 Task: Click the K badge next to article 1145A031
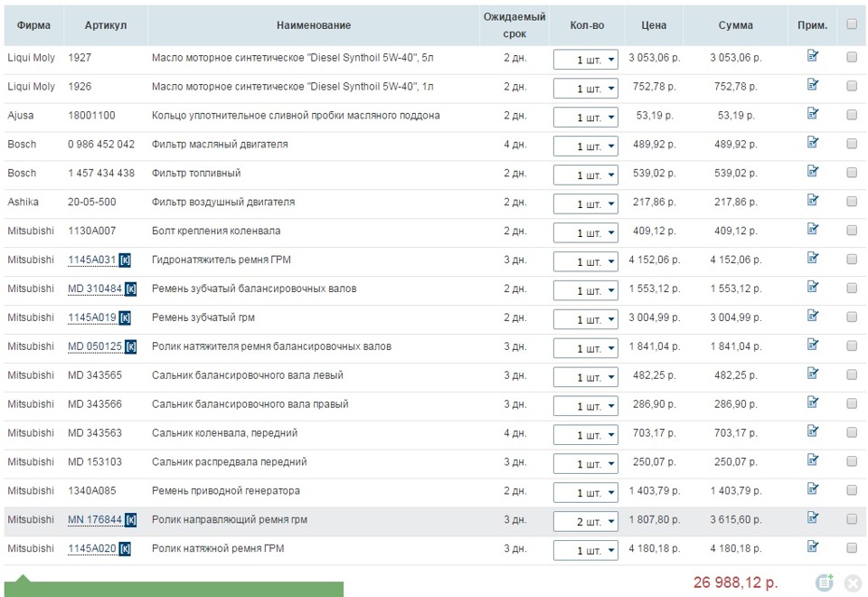pos(125,261)
